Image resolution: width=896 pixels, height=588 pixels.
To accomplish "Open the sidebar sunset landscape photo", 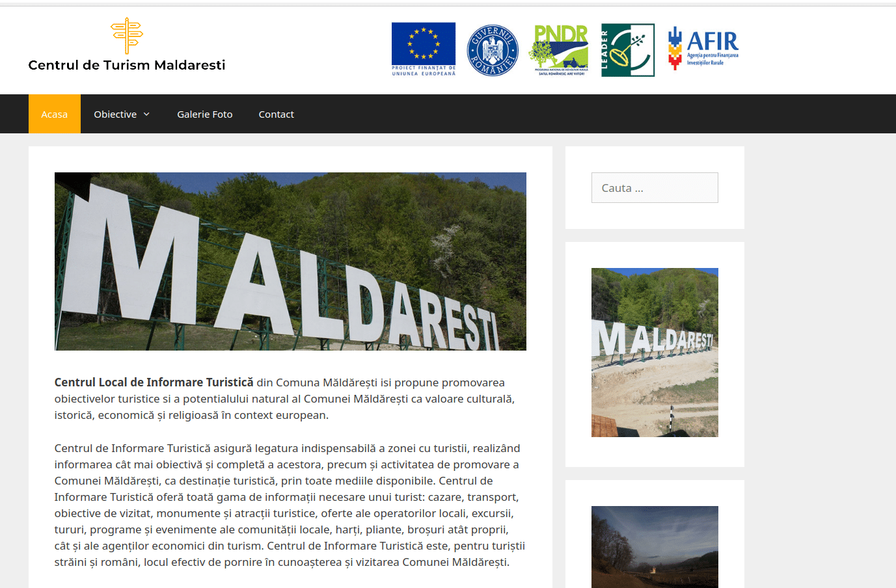I will (x=654, y=546).
